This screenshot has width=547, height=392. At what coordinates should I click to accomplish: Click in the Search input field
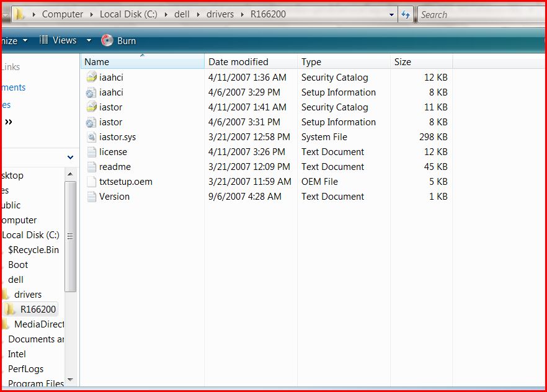(x=481, y=15)
